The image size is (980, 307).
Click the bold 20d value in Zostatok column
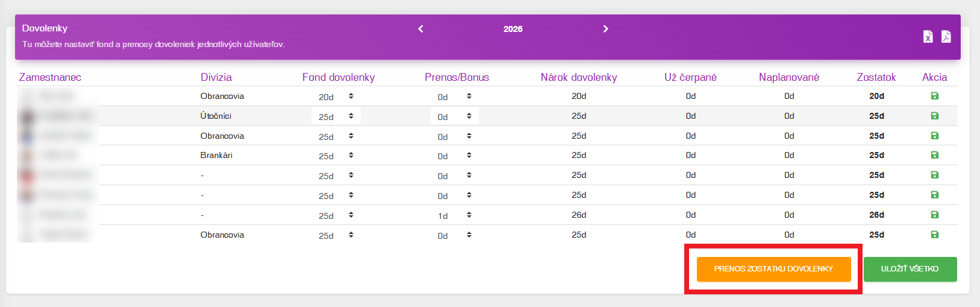point(876,96)
